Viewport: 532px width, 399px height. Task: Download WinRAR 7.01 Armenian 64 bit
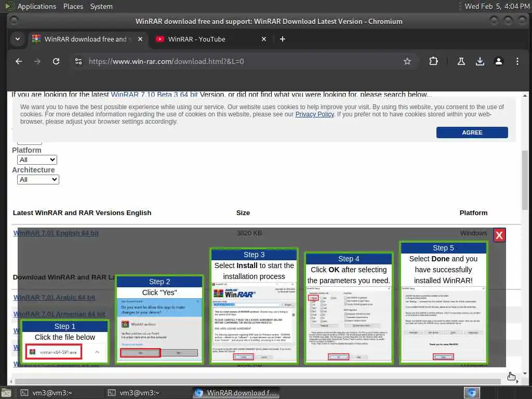[59, 314]
